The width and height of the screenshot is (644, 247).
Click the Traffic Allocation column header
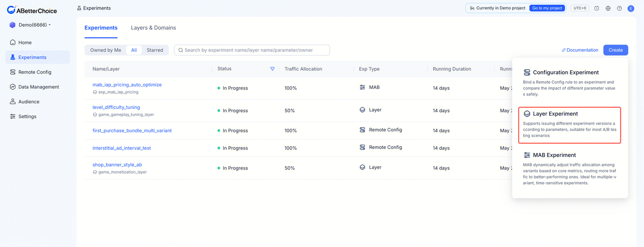(303, 69)
